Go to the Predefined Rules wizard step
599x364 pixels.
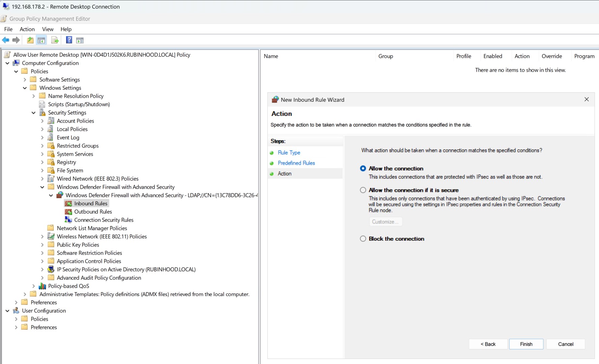pyautogui.click(x=296, y=163)
